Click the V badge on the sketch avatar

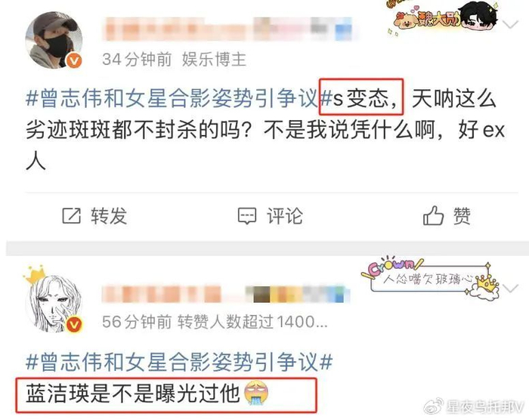pos(74,325)
